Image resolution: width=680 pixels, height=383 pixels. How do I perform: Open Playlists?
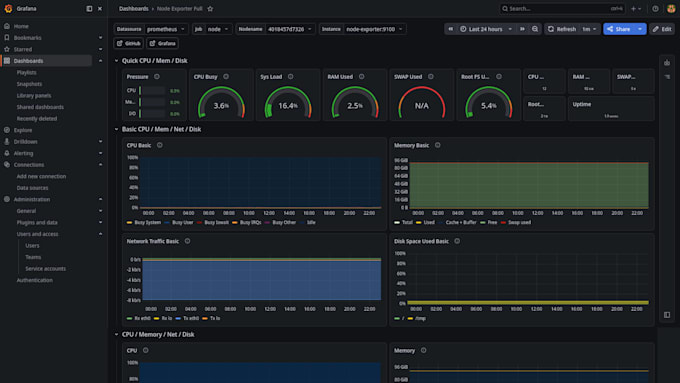pos(26,72)
